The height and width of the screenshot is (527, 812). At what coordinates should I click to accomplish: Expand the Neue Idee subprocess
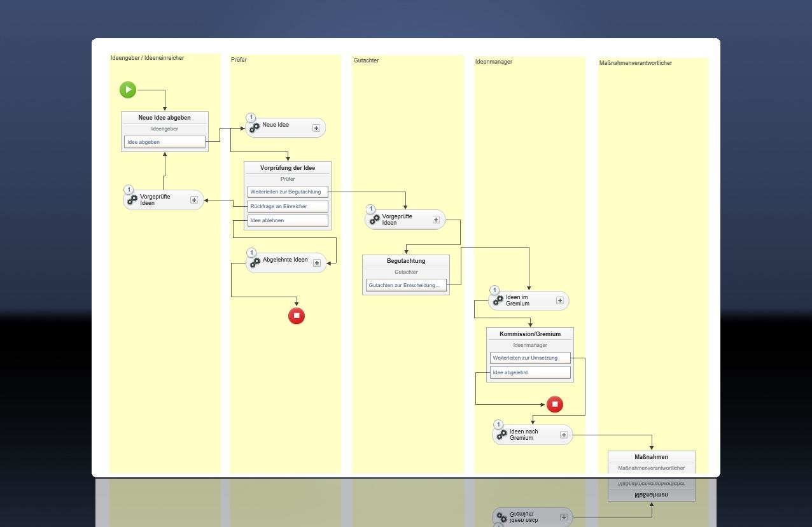click(316, 128)
